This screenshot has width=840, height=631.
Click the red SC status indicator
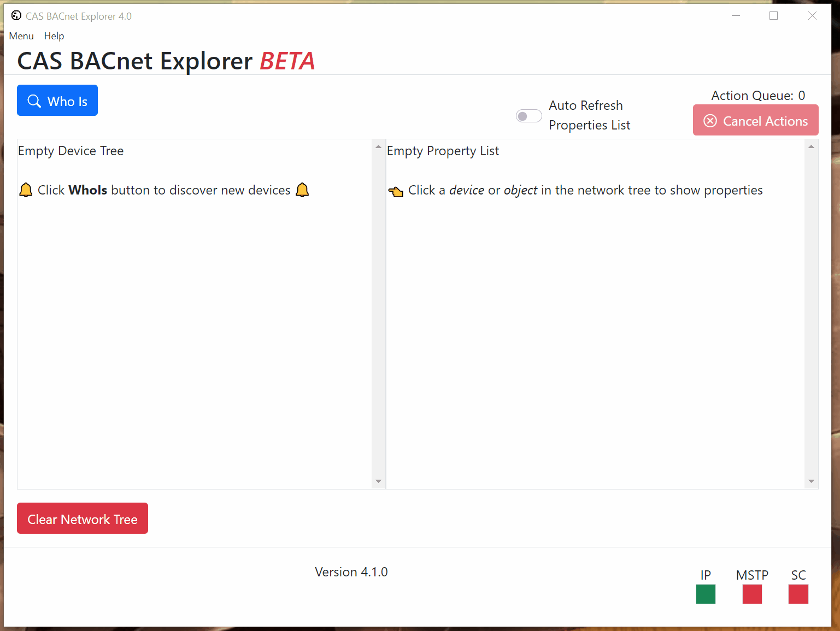coord(798,594)
